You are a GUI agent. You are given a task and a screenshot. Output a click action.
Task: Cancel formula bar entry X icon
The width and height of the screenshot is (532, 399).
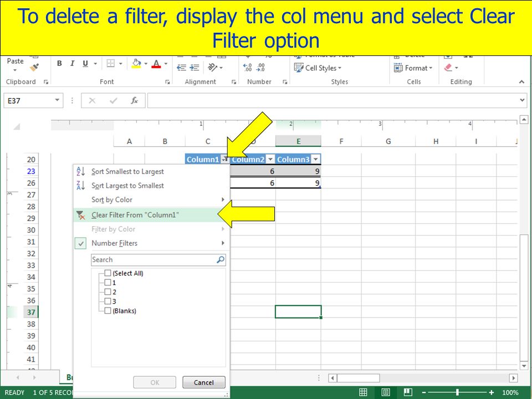[92, 100]
